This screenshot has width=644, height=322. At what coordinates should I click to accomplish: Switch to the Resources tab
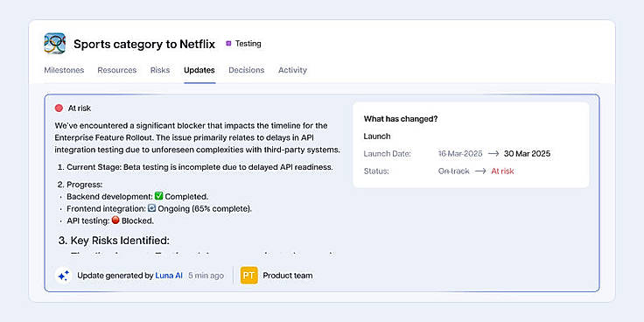click(117, 70)
